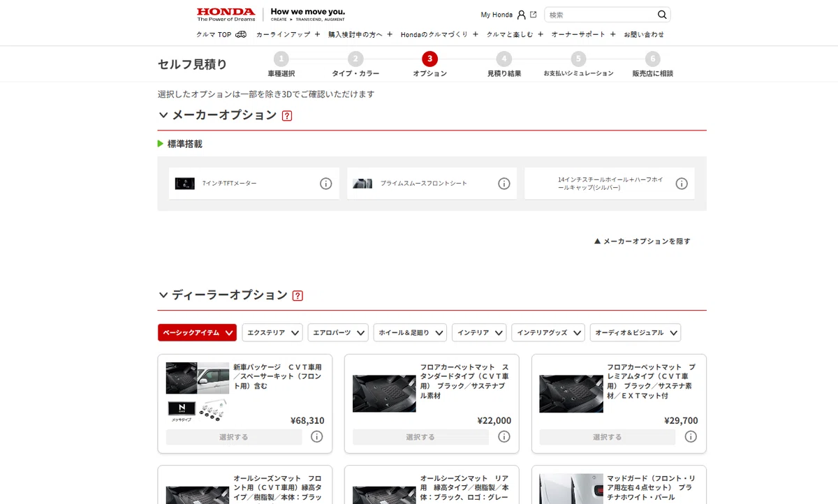Show info for ¥29,700 premium carpet mat
838x504 pixels.
(691, 437)
